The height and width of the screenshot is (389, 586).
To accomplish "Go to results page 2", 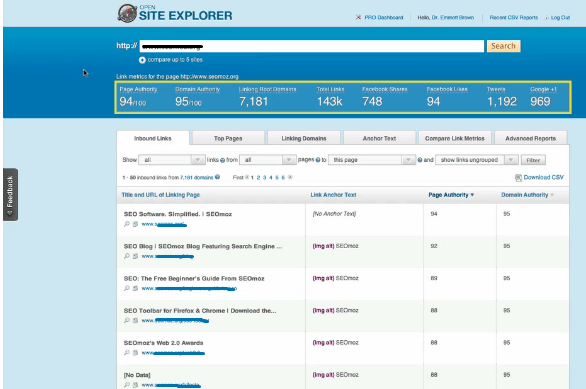I will coord(258,177).
